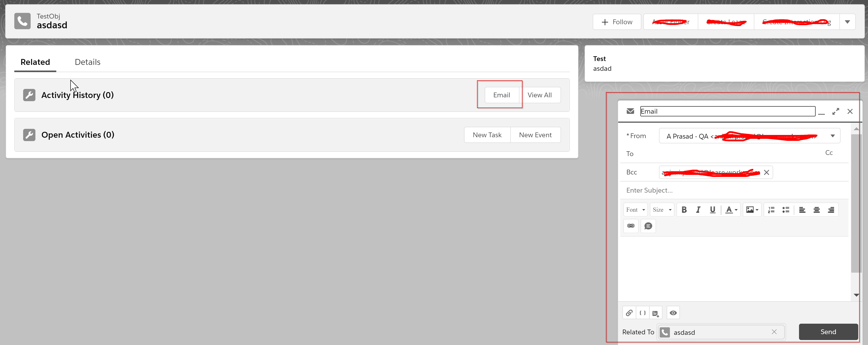Expand the From address dropdown
Viewport: 868px width, 345px height.
(x=832, y=136)
